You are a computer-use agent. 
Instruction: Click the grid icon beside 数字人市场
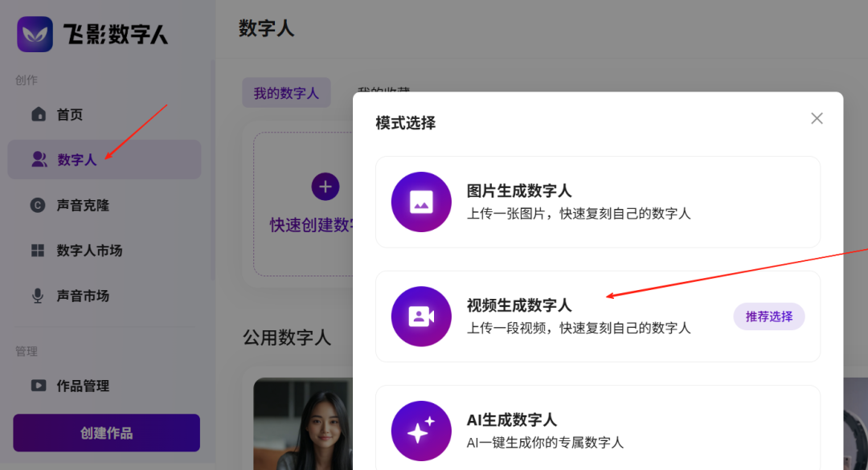pos(38,251)
